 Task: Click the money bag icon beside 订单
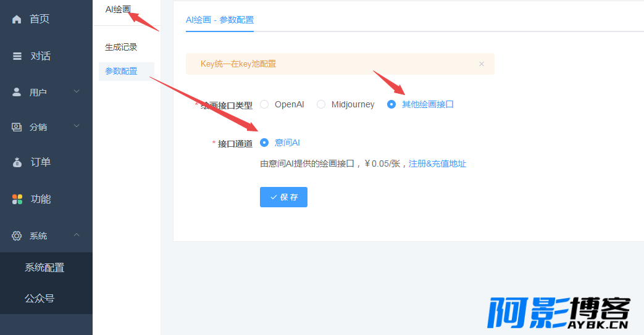[x=17, y=162]
